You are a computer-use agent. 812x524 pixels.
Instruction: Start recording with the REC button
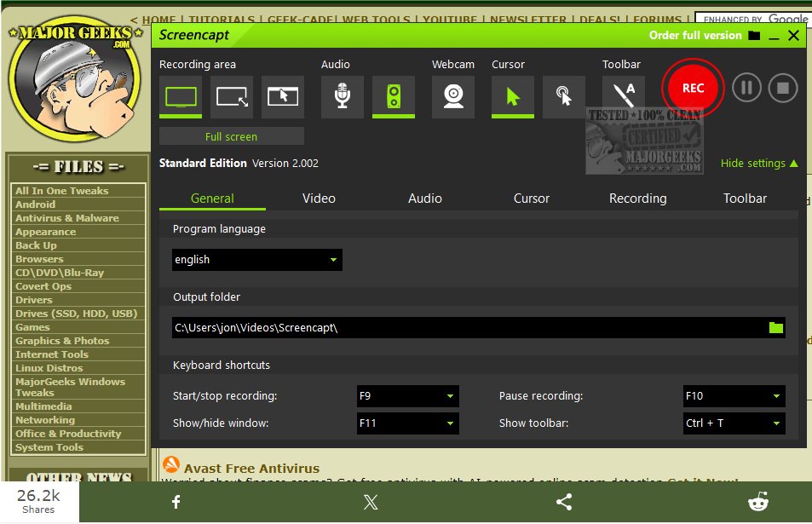[x=693, y=88]
